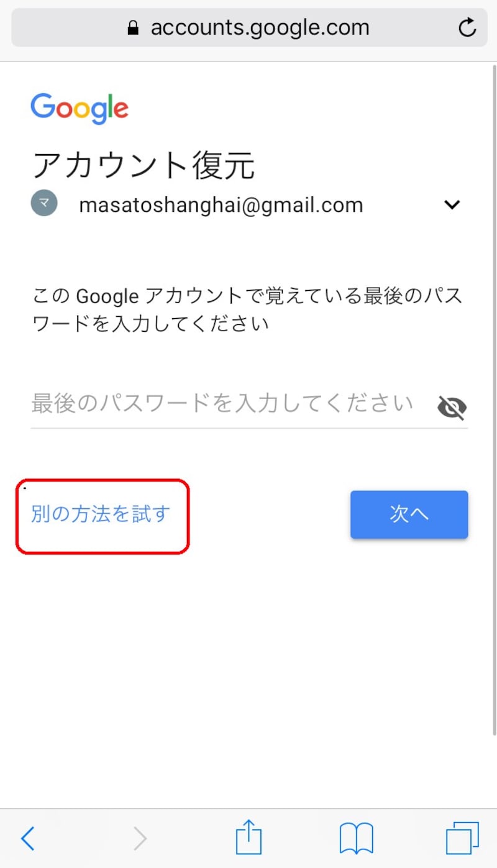
Task: Click the Google logo
Action: tap(80, 109)
